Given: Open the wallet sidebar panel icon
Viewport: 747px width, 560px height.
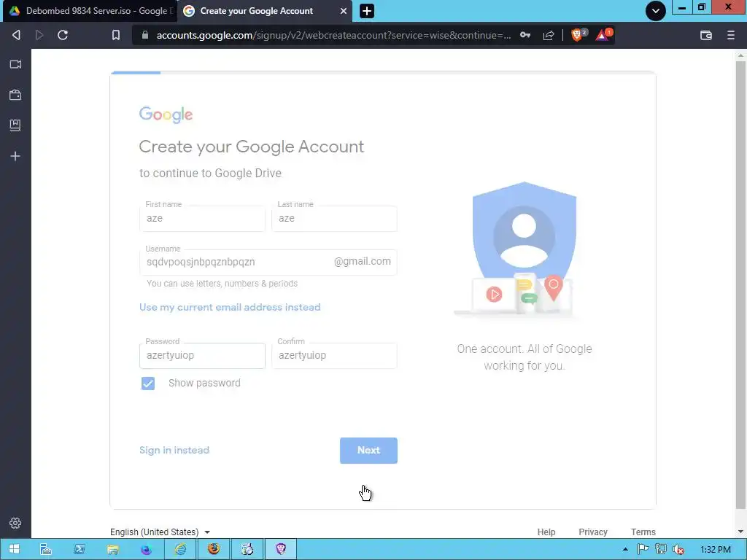Looking at the screenshot, I should [15, 95].
